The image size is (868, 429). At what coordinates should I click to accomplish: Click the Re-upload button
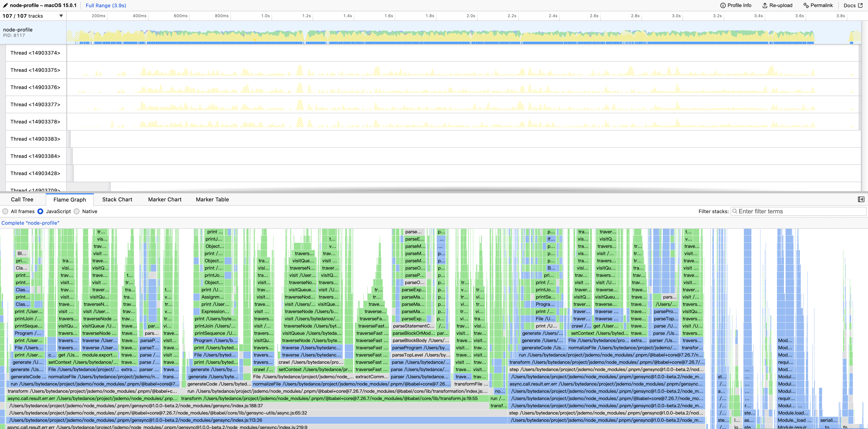tap(777, 5)
